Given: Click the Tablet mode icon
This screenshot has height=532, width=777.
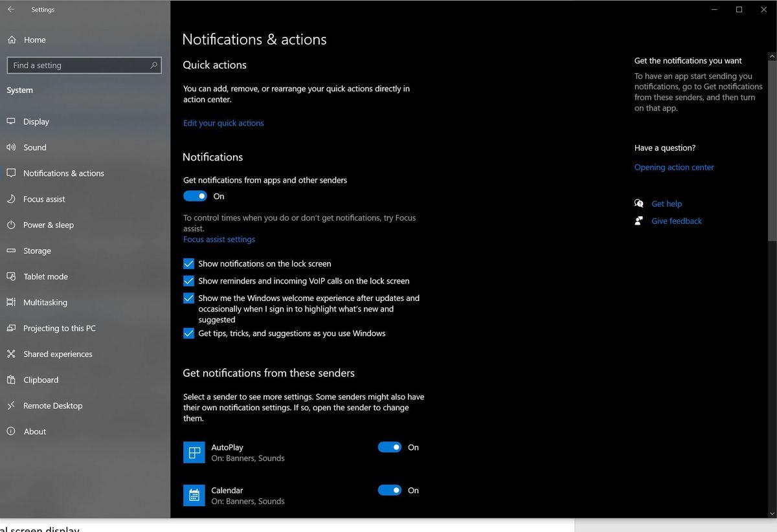Looking at the screenshot, I should 11,276.
